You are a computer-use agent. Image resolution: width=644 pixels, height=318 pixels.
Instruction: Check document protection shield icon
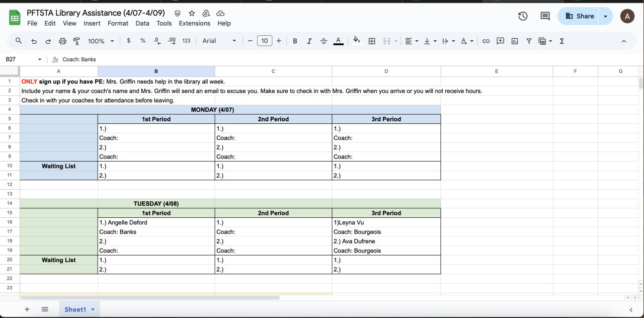tap(177, 13)
